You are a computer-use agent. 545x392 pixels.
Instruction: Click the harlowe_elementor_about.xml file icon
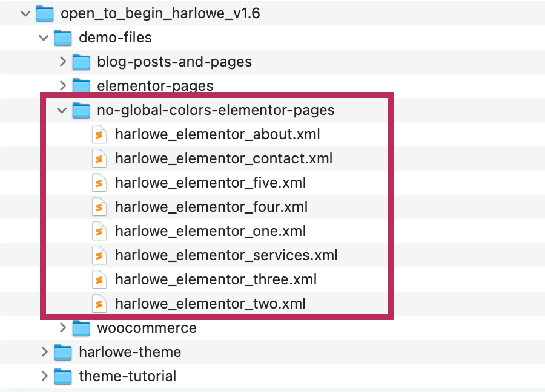coord(99,134)
